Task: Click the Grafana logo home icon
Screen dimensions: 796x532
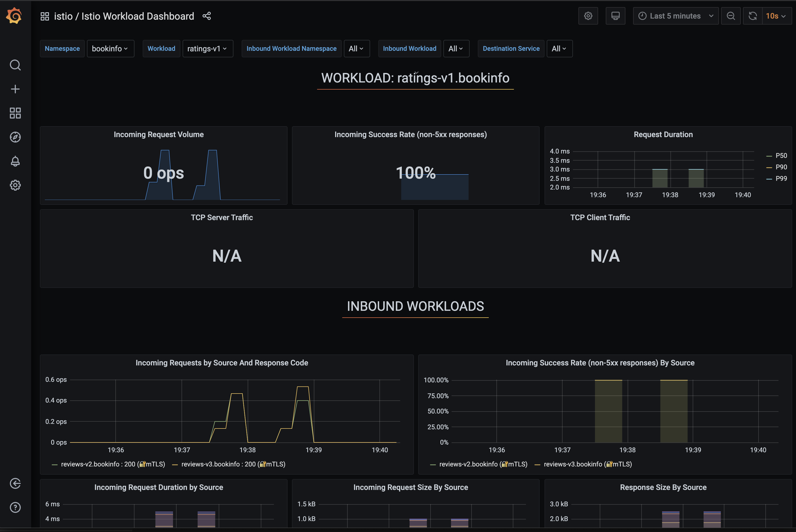Action: tap(14, 16)
